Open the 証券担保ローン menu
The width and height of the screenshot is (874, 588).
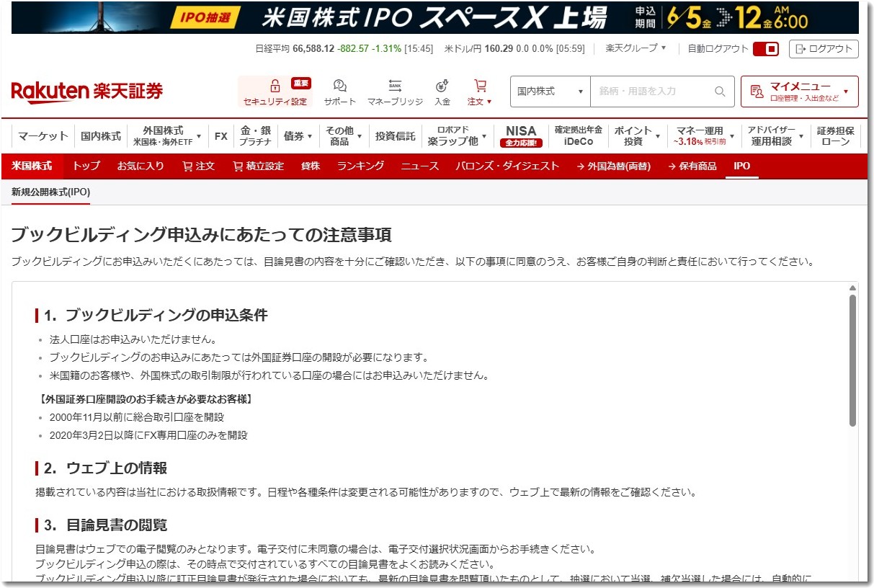tap(835, 135)
